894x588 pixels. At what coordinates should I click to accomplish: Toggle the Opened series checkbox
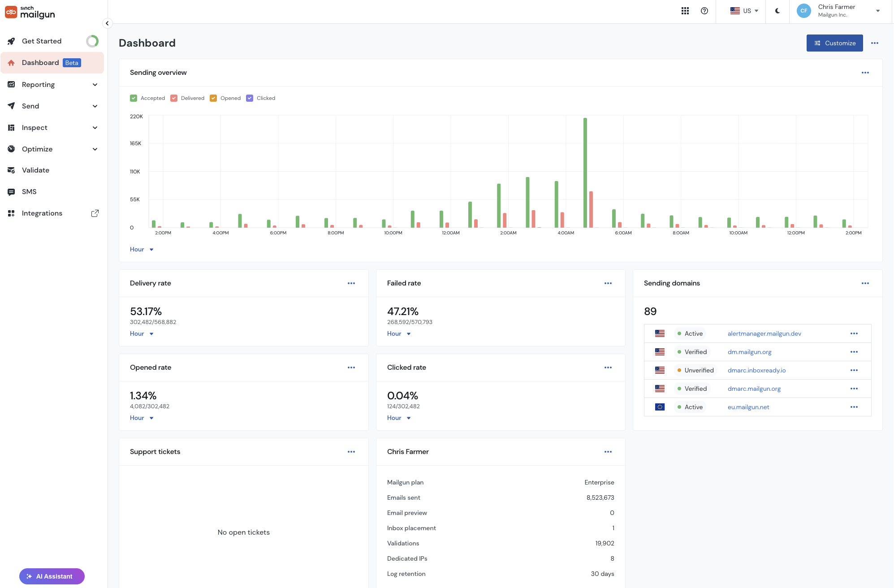(213, 98)
